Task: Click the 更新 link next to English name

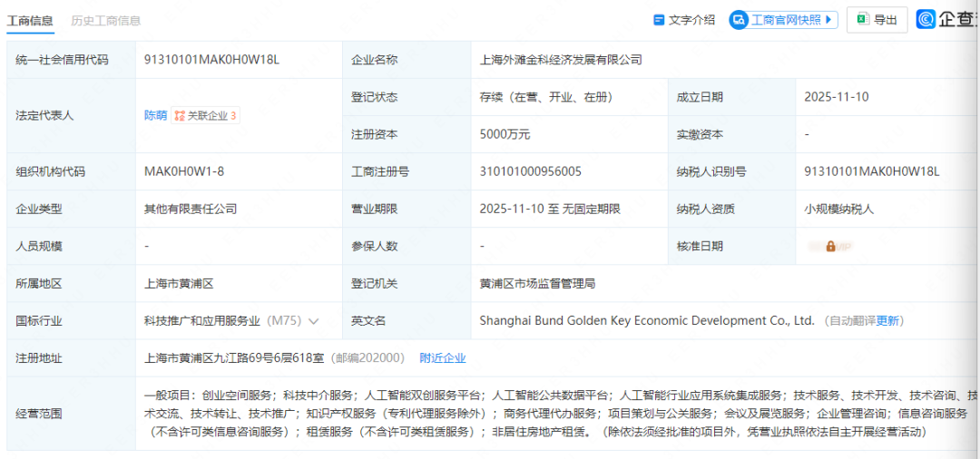Action: (887, 321)
